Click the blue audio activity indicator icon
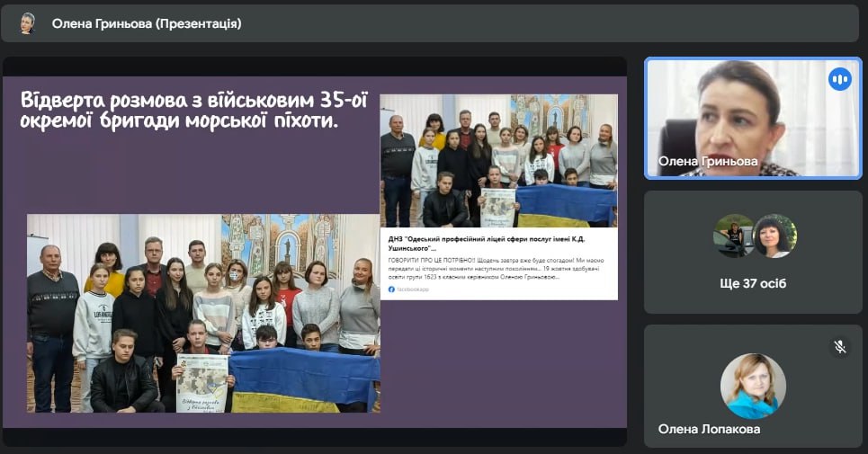Image resolution: width=868 pixels, height=454 pixels. click(x=839, y=79)
